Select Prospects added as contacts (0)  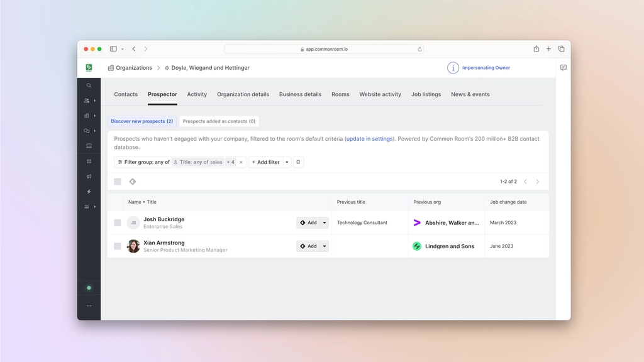(x=219, y=121)
